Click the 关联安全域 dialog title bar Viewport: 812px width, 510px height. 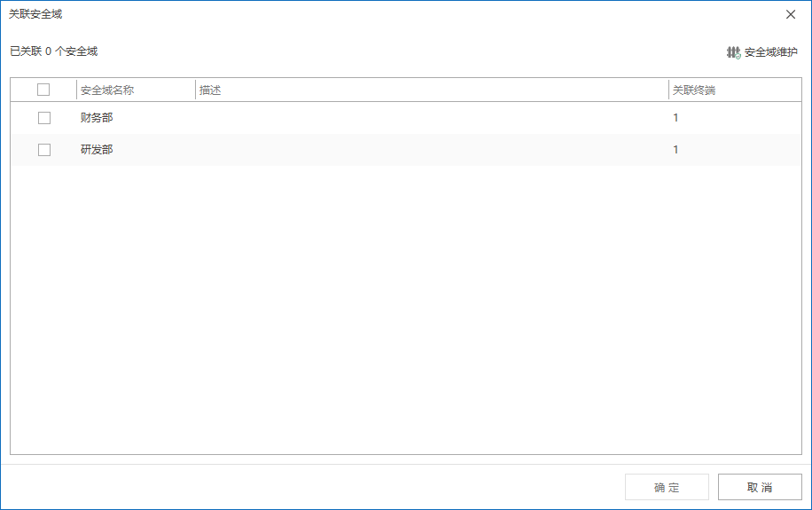(394, 14)
